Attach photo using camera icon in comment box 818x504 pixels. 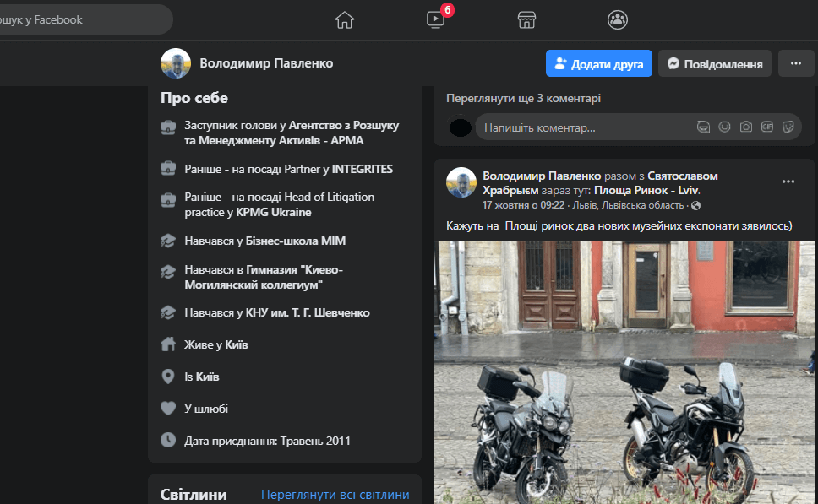[x=746, y=127]
